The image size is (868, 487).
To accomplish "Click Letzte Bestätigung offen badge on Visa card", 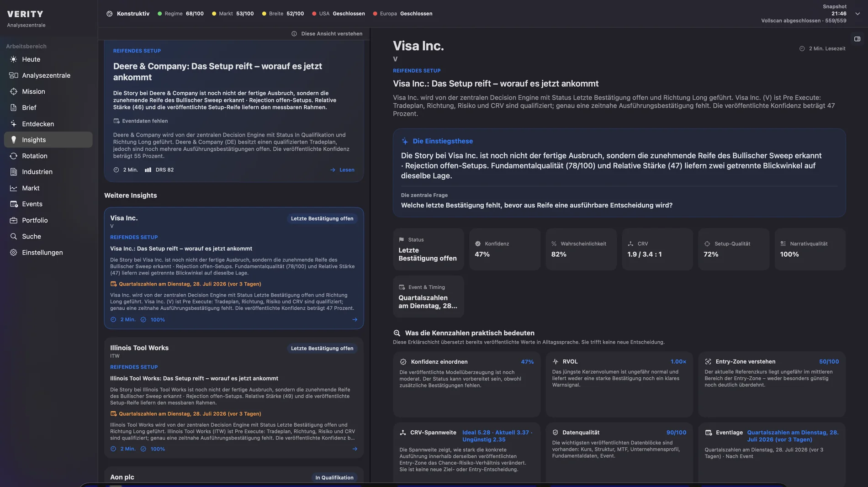I will coord(322,219).
